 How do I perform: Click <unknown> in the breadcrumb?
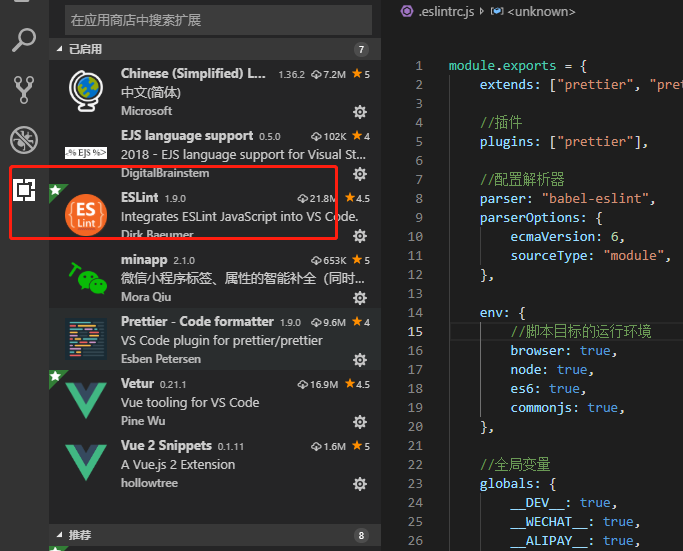click(541, 11)
